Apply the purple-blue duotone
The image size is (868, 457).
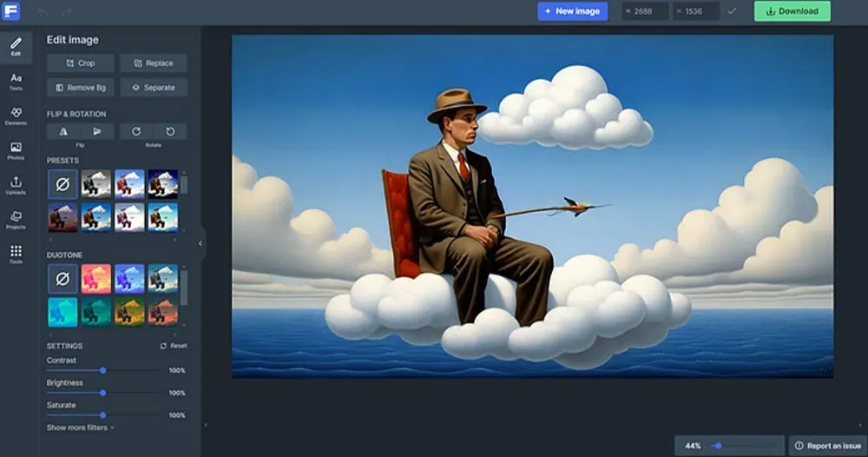[x=129, y=279]
